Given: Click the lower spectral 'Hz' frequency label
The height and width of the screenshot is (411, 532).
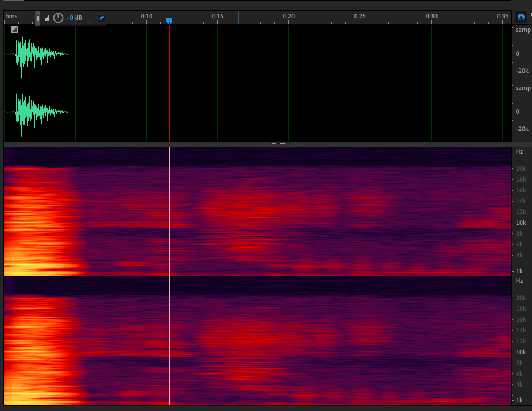Looking at the screenshot, I should click(x=519, y=281).
